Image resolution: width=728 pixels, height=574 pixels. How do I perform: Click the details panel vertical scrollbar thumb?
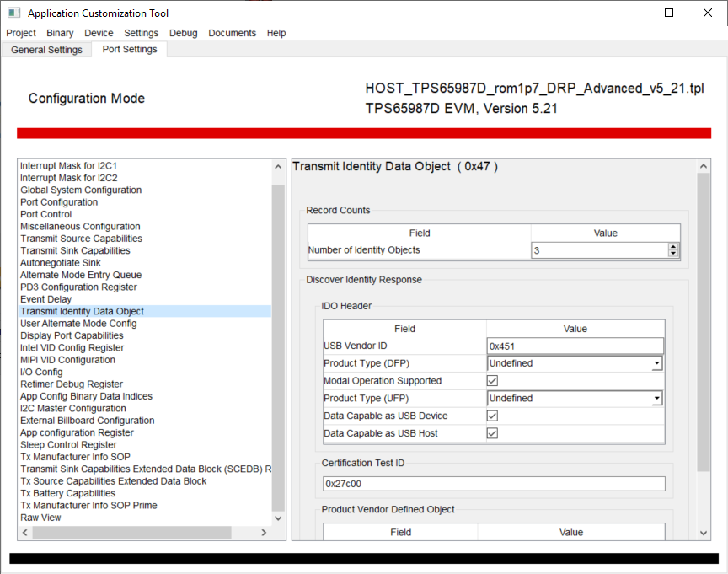pyautogui.click(x=704, y=322)
